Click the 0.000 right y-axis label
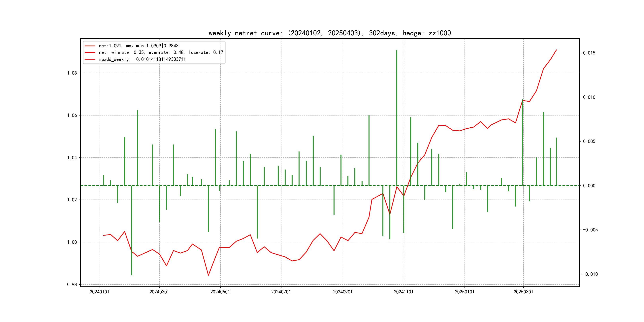 click(x=589, y=186)
